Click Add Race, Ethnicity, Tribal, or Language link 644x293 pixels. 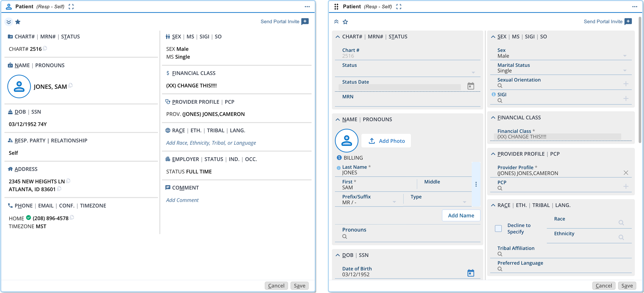coord(211,143)
